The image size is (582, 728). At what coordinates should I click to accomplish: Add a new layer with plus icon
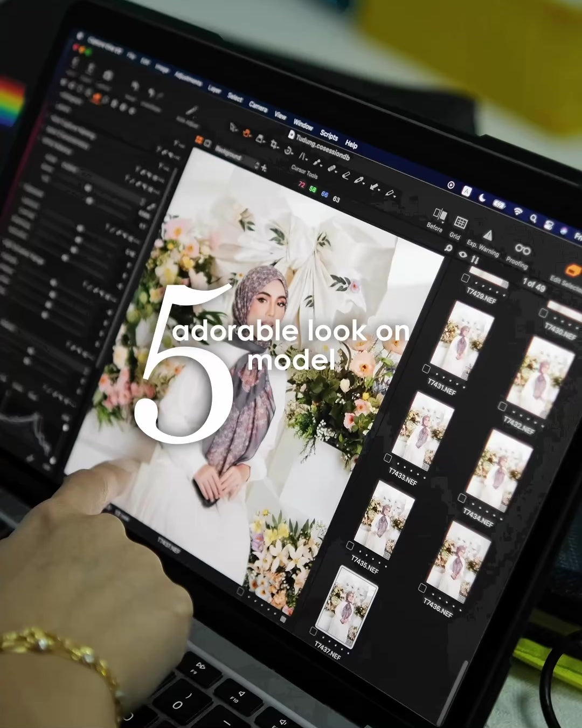[265, 168]
